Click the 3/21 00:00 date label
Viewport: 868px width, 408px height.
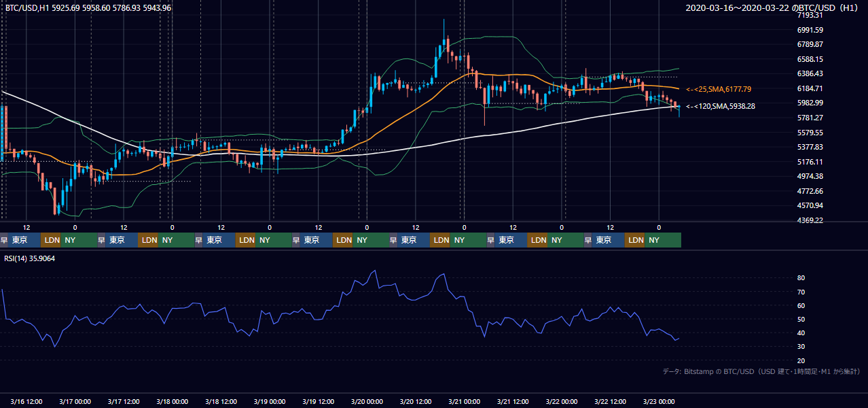click(x=464, y=401)
